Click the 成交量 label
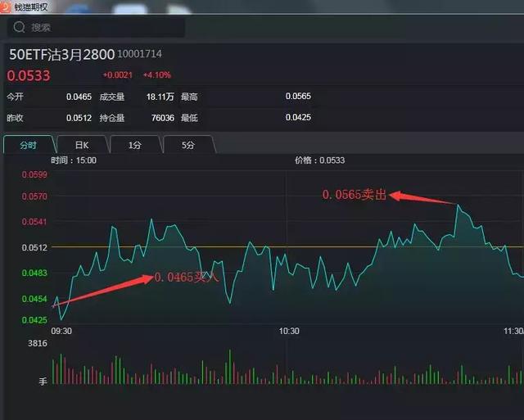The image size is (524, 420). point(112,97)
